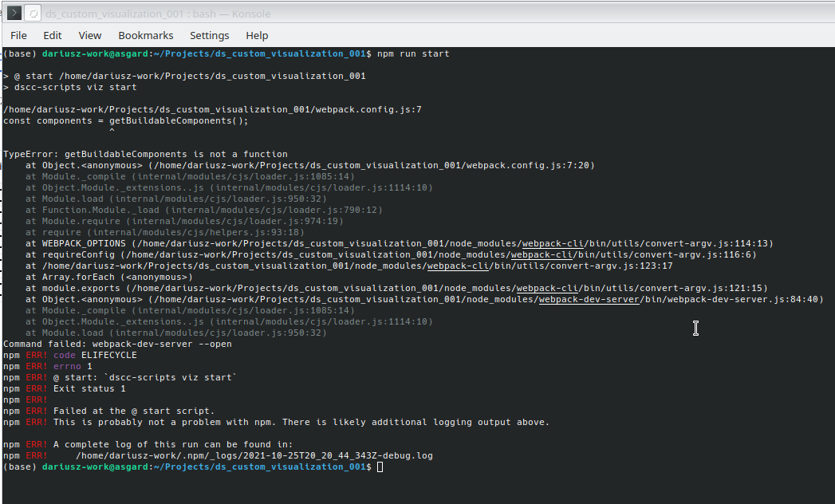Click the webpack-cli link in requireConfig line

542,254
